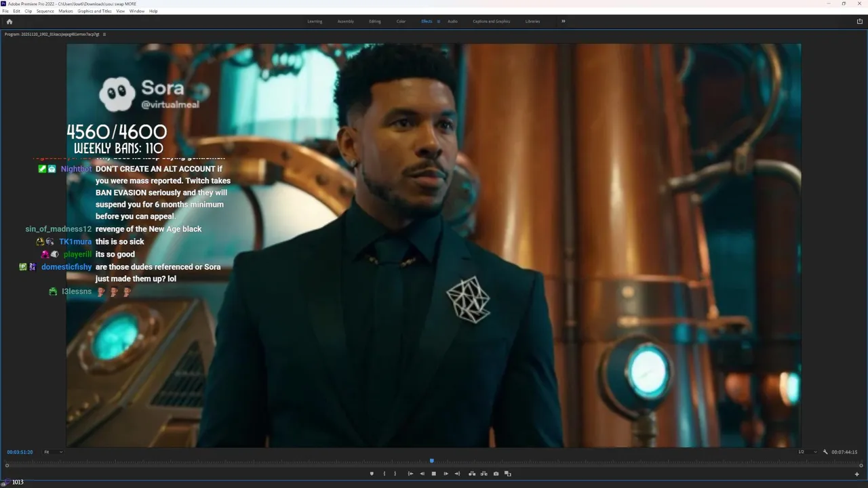Open the Markers menu

coord(66,11)
